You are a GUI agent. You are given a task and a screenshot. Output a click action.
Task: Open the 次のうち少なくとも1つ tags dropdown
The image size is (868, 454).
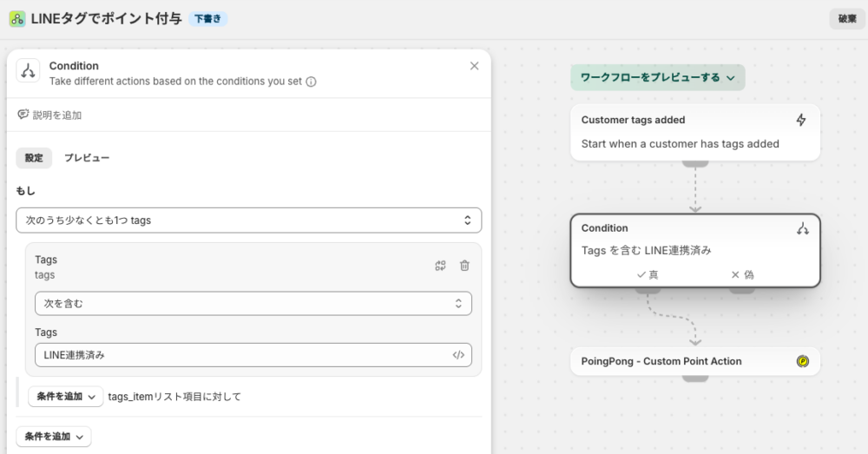coord(248,220)
